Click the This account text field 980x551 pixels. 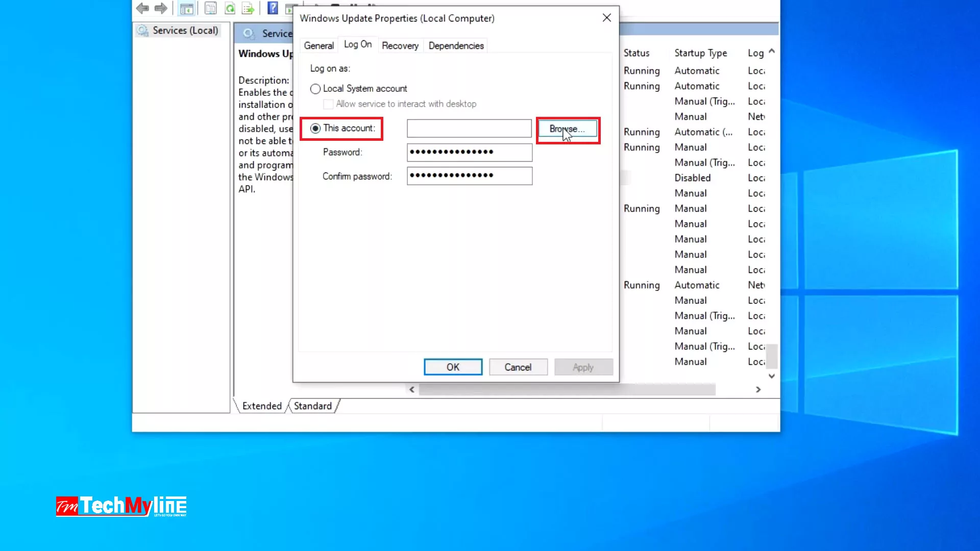click(x=469, y=129)
